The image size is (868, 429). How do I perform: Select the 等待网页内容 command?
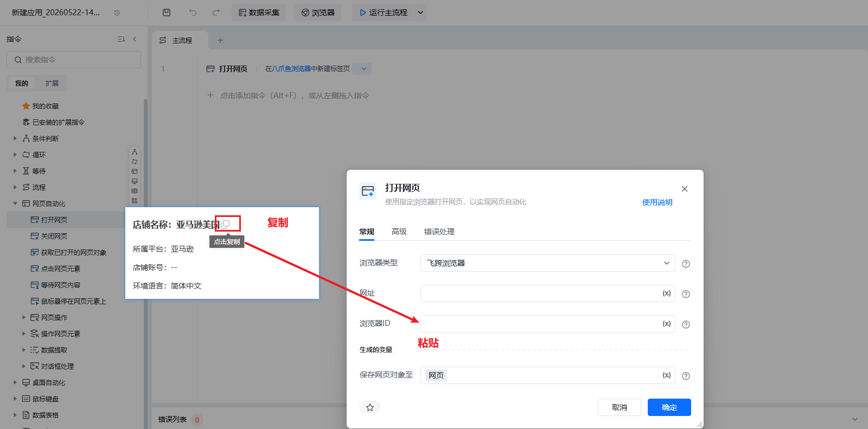point(61,285)
